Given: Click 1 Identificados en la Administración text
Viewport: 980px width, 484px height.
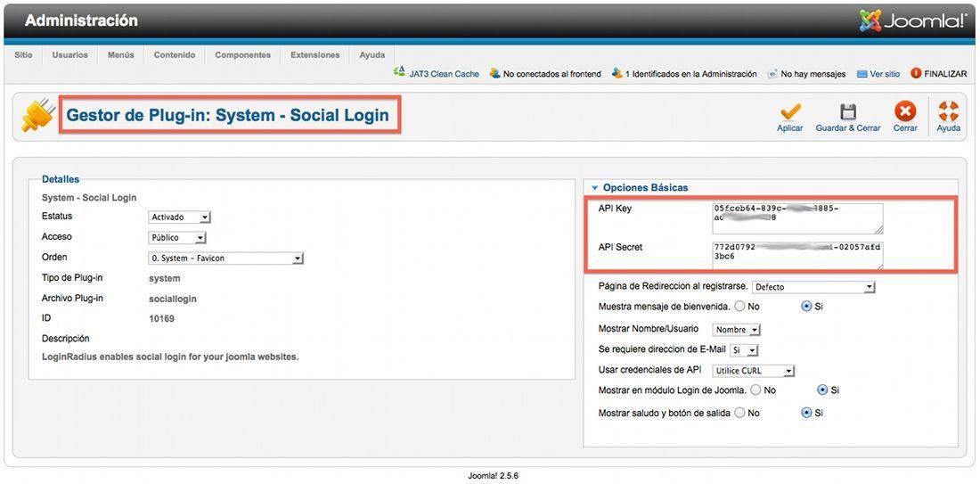Looking at the screenshot, I should coord(691,74).
